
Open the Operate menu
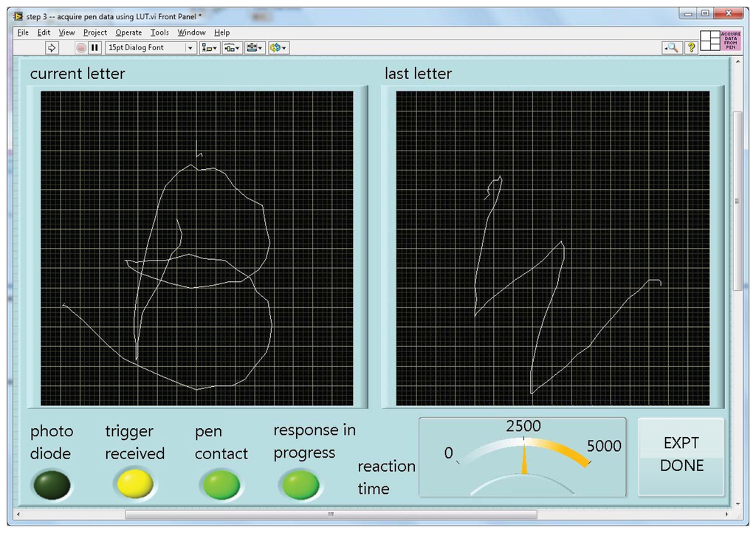[x=128, y=32]
